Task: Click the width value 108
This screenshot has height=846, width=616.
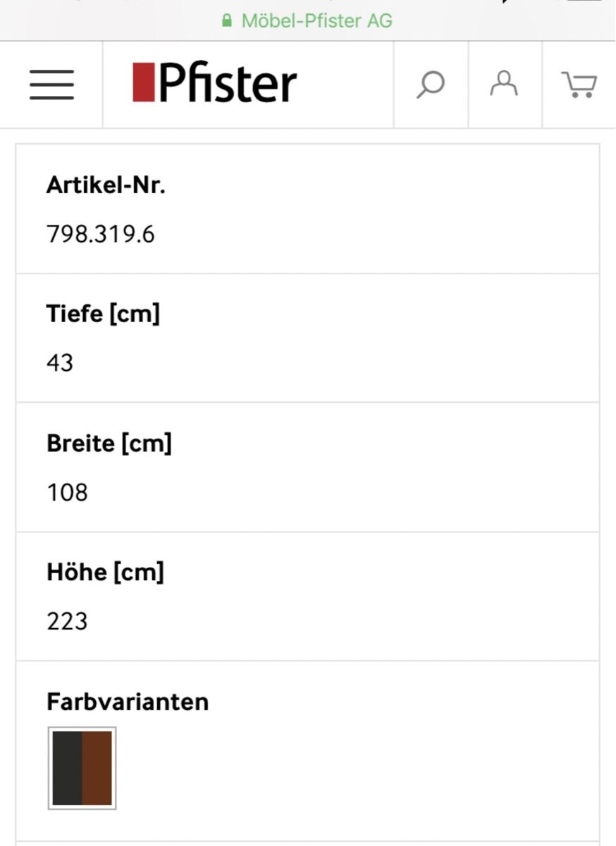Action: pos(67,492)
